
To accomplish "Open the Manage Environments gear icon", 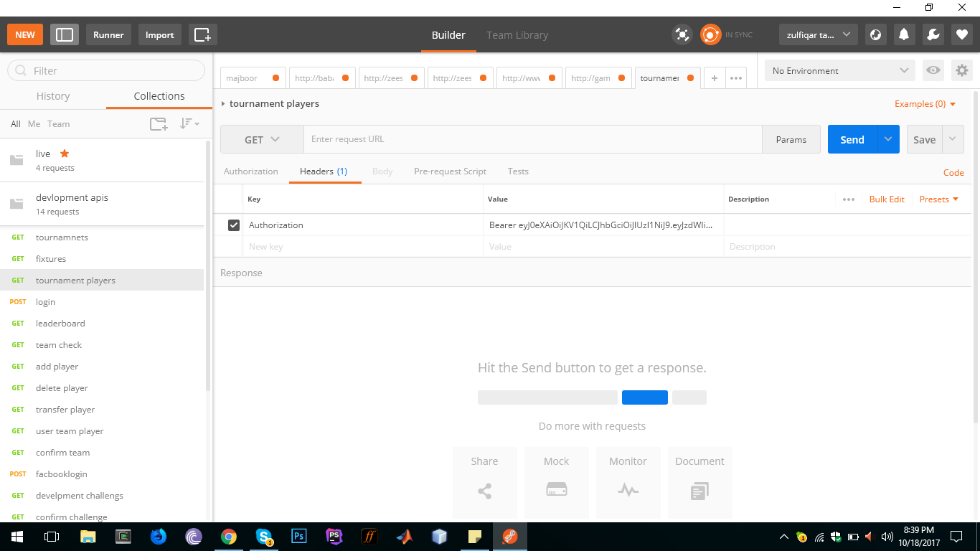I will [x=962, y=70].
